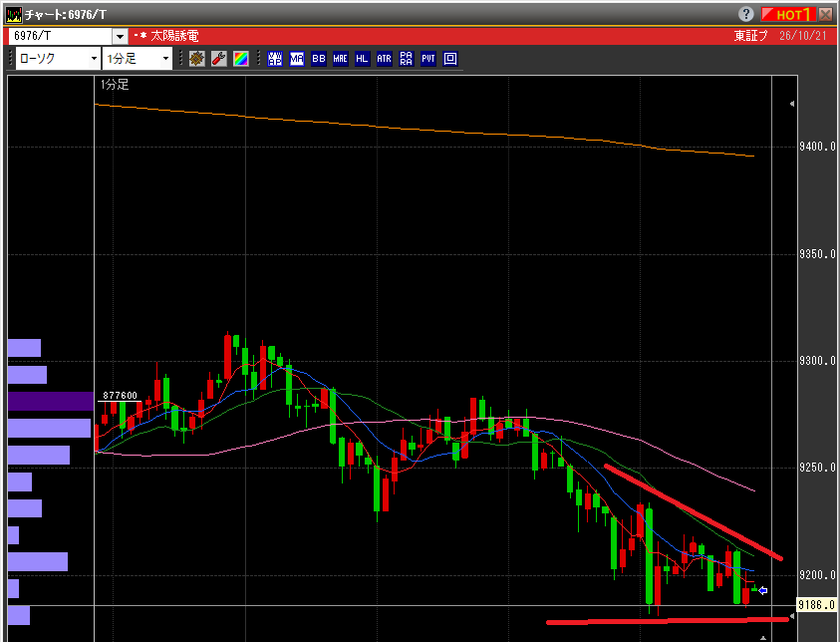
Task: Toggle the MAE envelope indicator
Action: (x=340, y=59)
